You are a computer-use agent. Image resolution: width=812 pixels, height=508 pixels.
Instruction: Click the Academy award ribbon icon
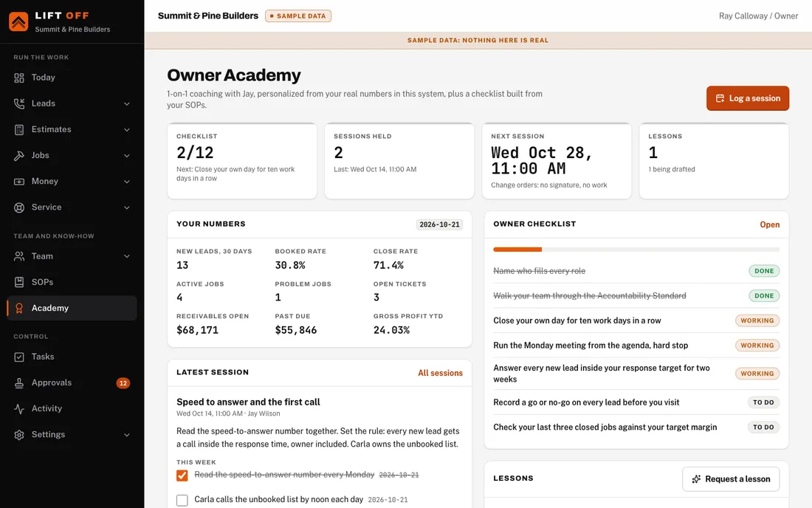(x=19, y=308)
